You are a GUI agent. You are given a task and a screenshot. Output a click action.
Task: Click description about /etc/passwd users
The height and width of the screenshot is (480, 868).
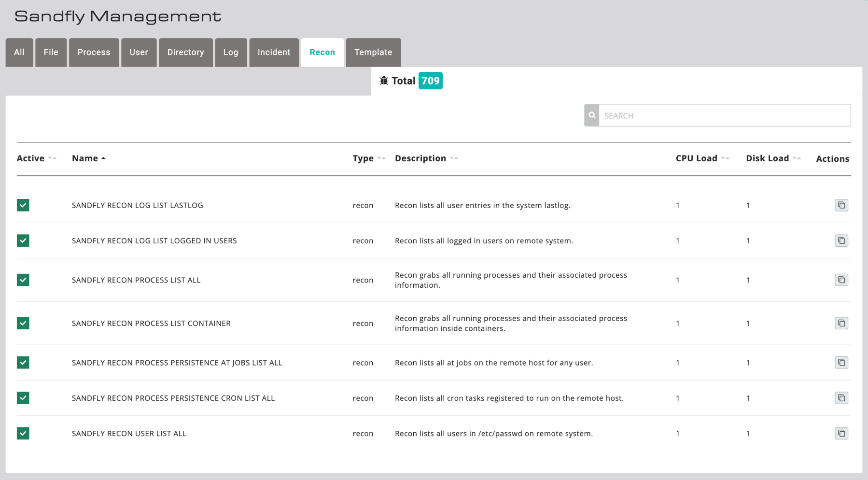tap(494, 433)
